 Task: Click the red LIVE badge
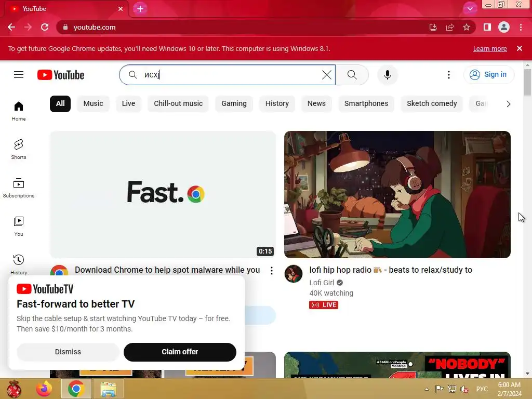[324, 304]
